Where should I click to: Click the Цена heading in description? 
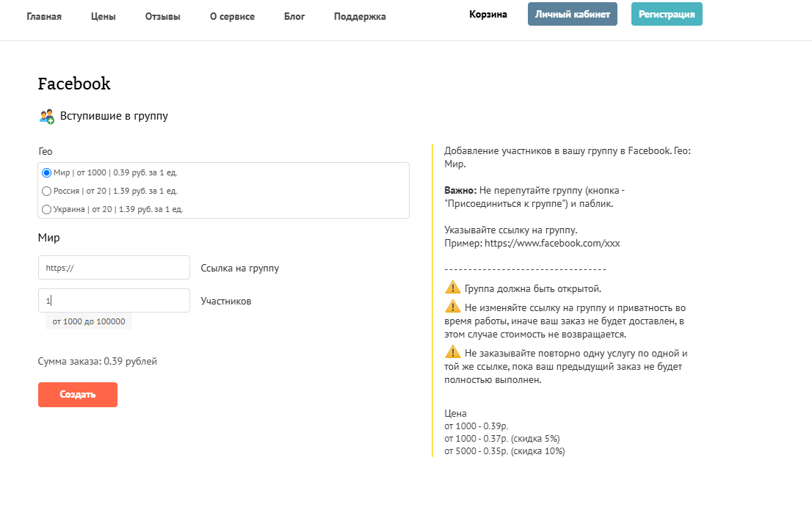tap(455, 413)
